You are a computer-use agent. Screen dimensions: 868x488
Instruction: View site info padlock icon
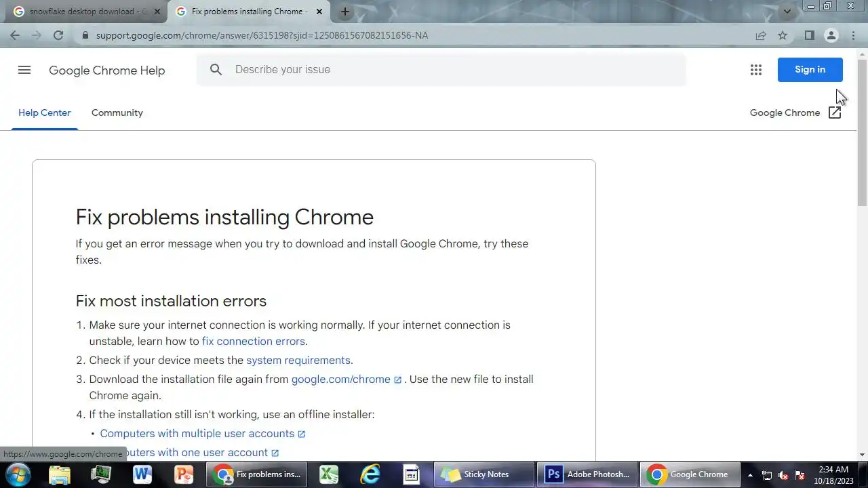pyautogui.click(x=85, y=35)
